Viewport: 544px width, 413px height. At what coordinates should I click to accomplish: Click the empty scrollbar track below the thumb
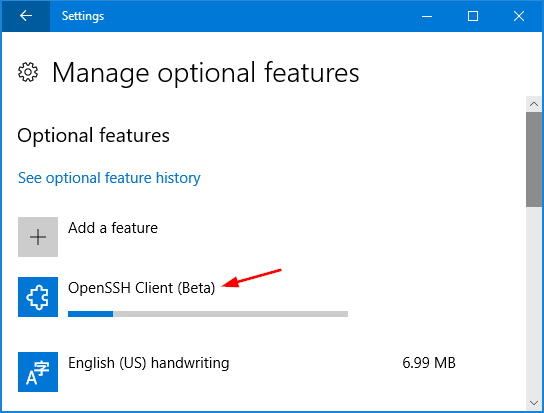tap(534, 301)
